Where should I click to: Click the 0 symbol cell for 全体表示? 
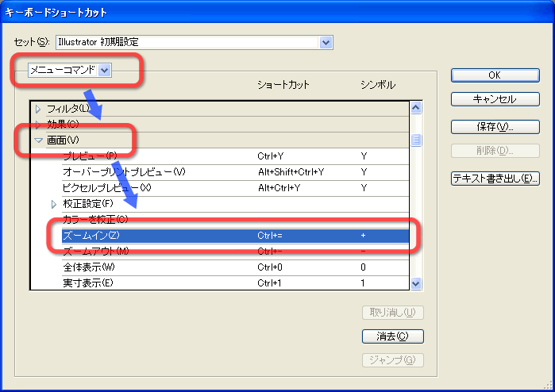363,267
